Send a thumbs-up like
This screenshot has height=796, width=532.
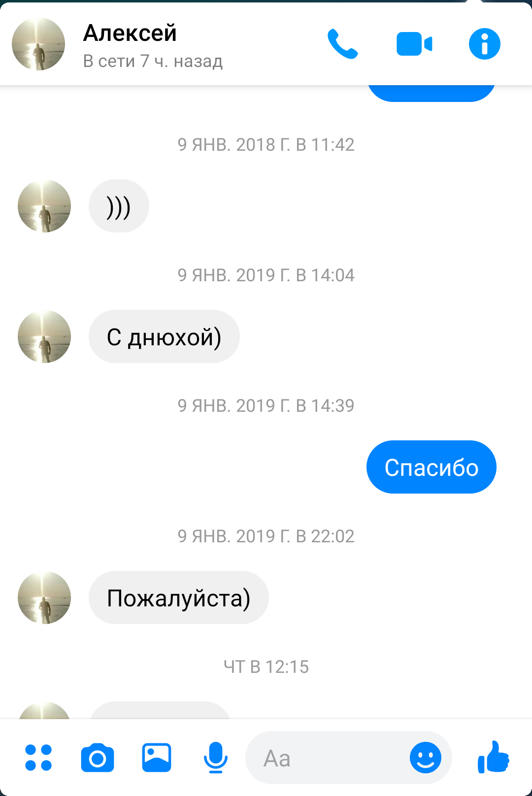pyautogui.click(x=493, y=757)
